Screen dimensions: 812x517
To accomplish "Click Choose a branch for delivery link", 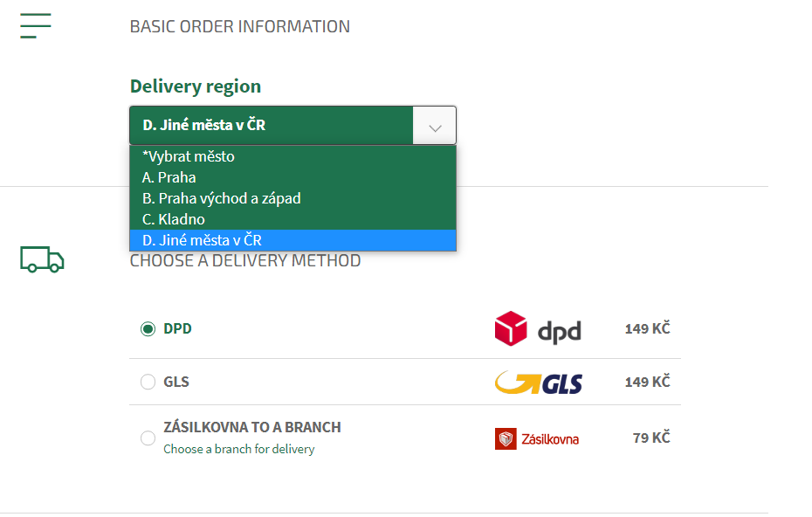I will 238,449.
